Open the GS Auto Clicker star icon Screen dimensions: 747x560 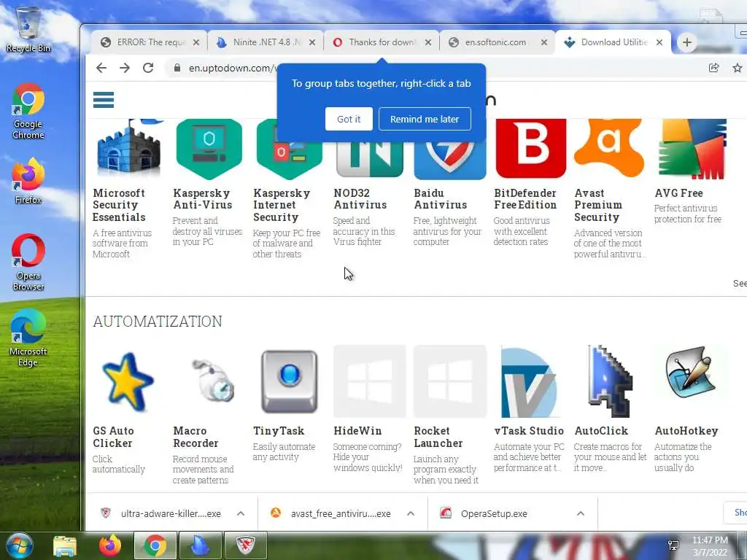click(128, 381)
